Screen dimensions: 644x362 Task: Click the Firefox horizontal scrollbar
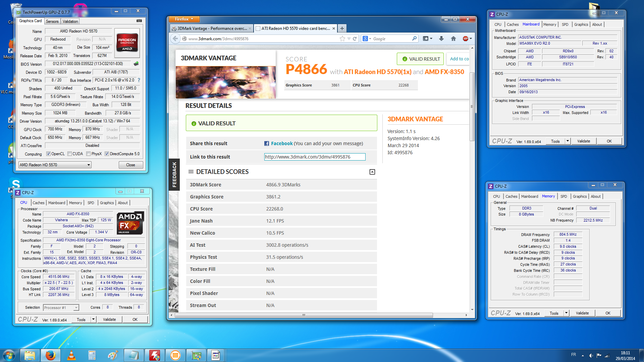[304, 315]
